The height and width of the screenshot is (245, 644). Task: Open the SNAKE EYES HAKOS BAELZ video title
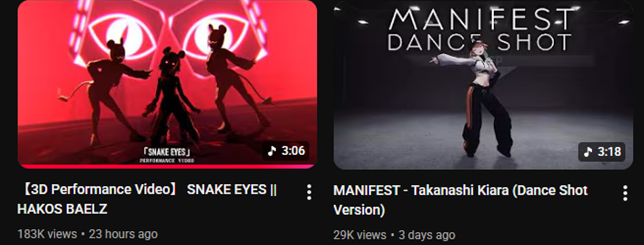click(147, 199)
